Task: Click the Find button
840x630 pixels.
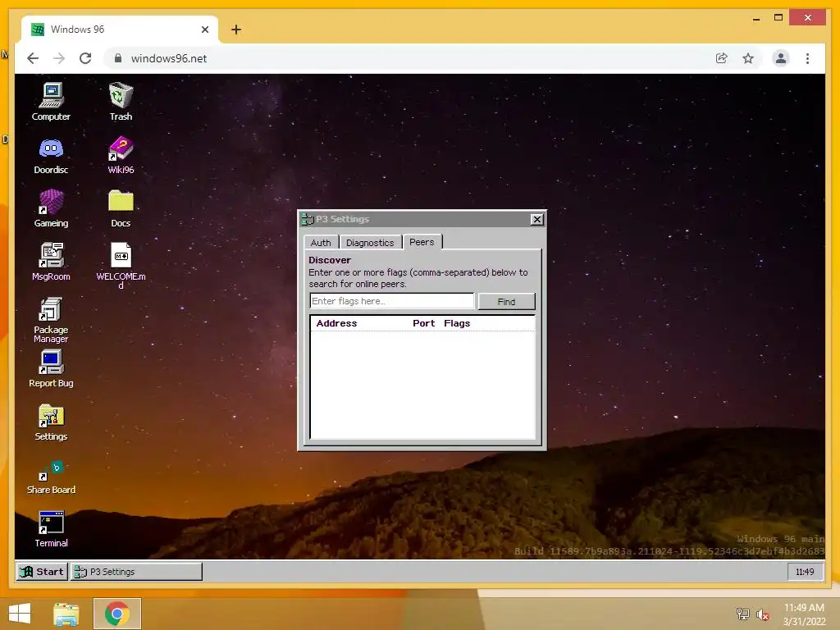Action: click(x=506, y=302)
